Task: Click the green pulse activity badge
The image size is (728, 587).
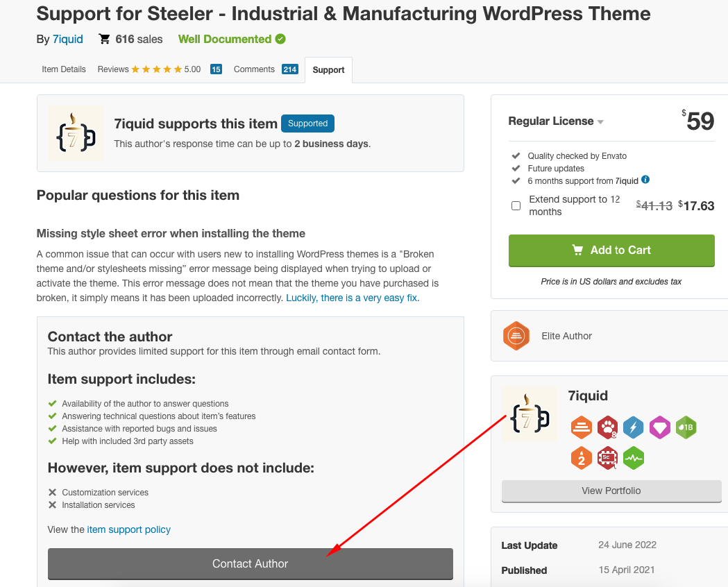Action: click(x=634, y=459)
